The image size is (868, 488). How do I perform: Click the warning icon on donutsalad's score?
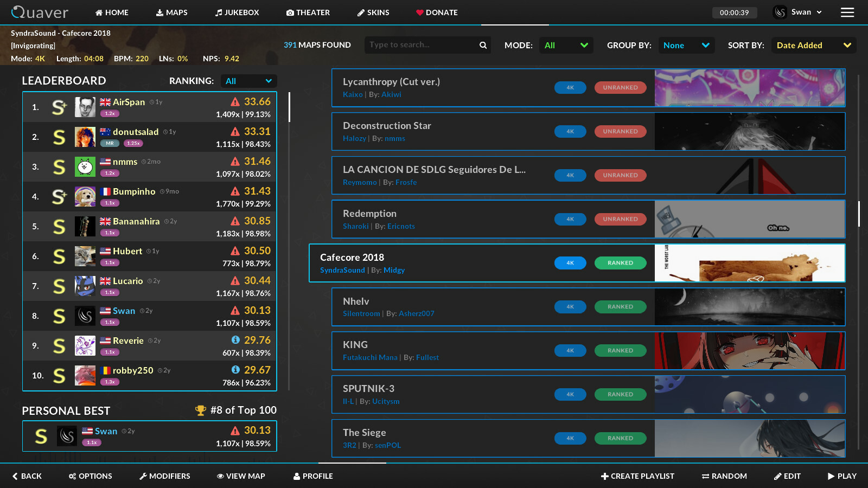[x=235, y=131]
